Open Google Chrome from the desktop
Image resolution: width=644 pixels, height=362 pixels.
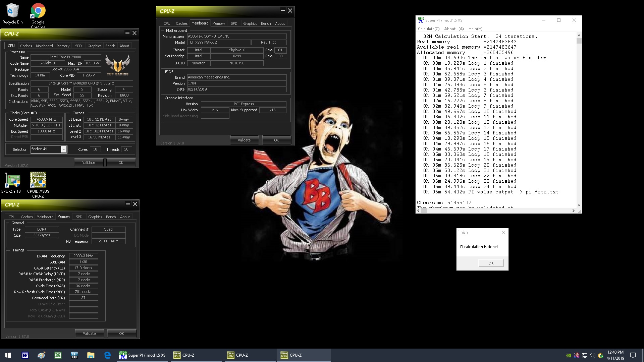[x=38, y=15]
